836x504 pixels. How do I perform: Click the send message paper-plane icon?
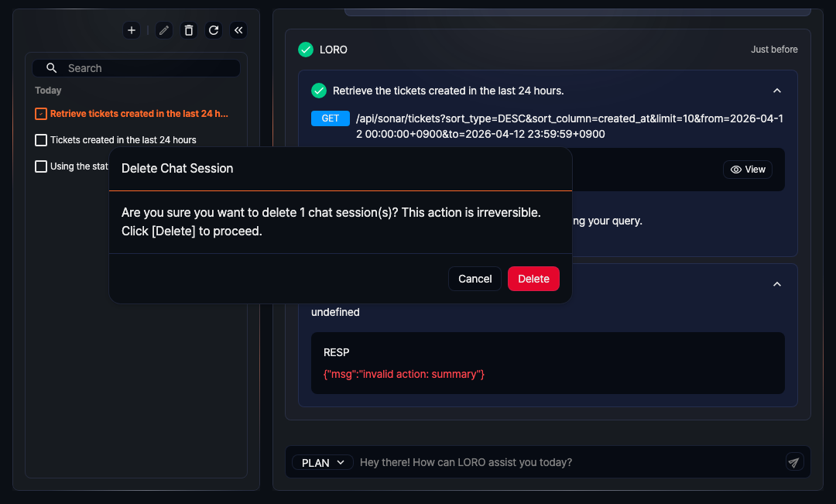point(793,462)
